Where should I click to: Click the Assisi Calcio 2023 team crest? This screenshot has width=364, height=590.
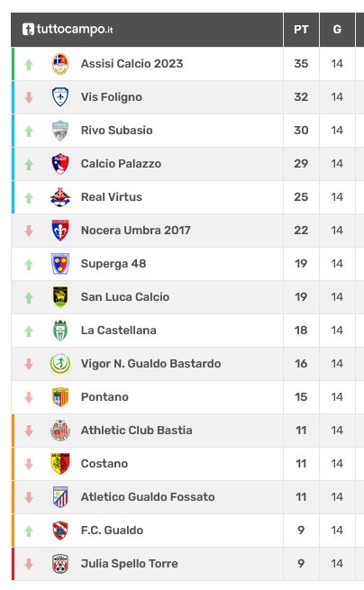click(60, 64)
